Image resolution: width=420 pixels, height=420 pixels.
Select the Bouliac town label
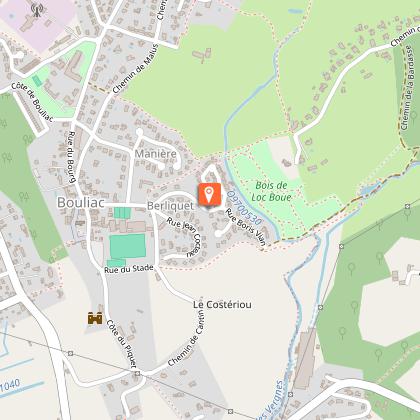coord(81,202)
